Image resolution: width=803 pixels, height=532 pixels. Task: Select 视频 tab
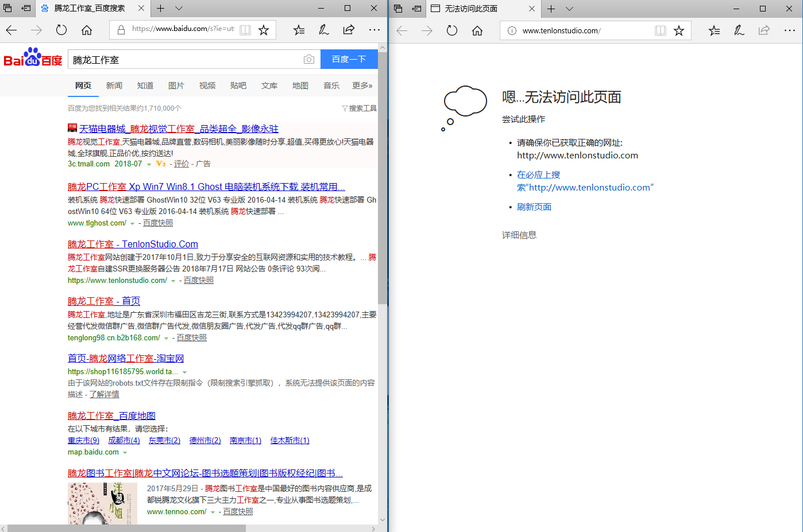(x=207, y=86)
